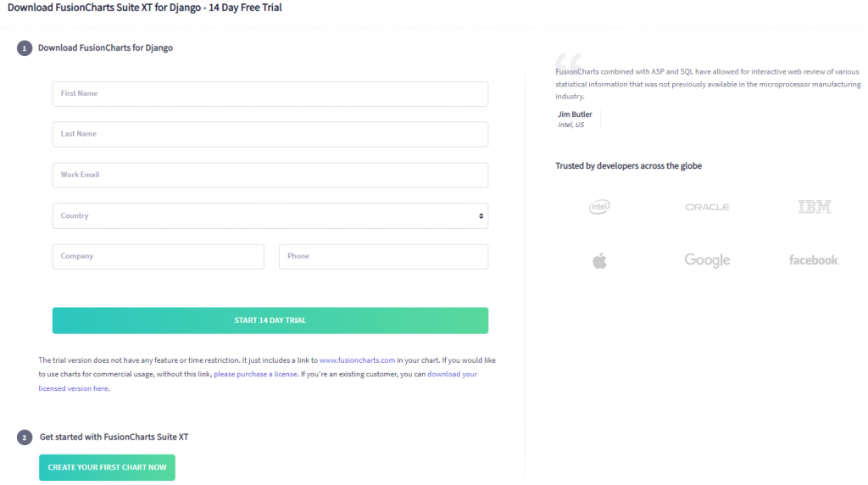Click the Apple logo
The height and width of the screenshot is (485, 868).
click(599, 260)
